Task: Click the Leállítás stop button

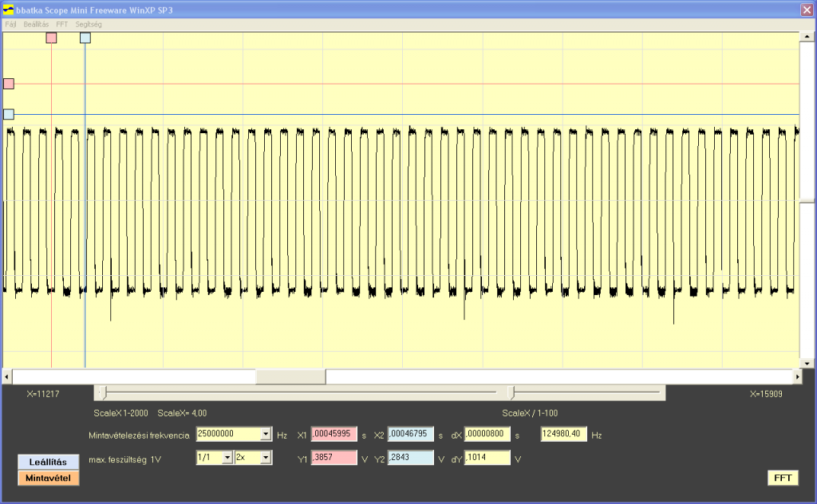Action: click(x=48, y=462)
